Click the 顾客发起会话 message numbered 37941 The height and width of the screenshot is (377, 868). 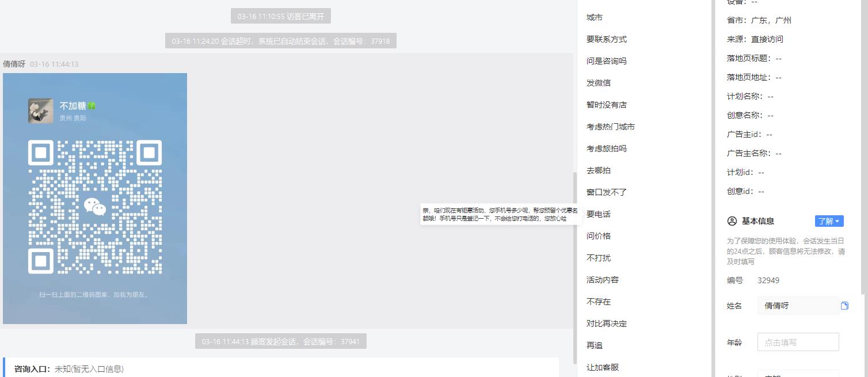[x=281, y=341]
